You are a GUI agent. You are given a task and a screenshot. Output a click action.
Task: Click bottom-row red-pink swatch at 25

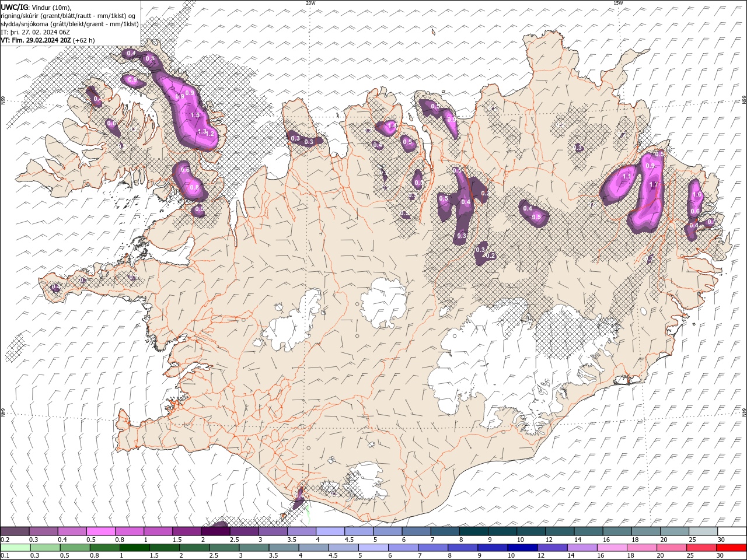coord(701,548)
